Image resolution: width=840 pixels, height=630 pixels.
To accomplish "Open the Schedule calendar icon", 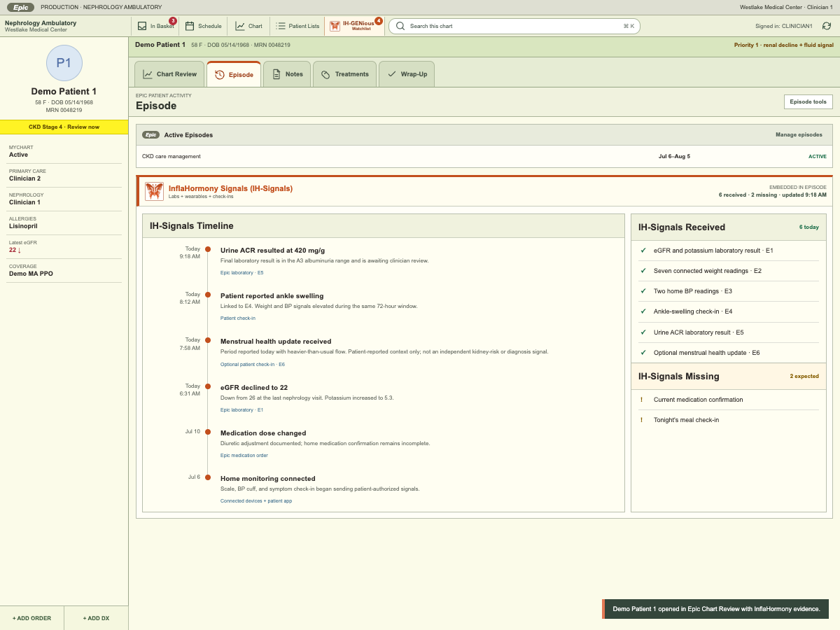I will pos(190,26).
